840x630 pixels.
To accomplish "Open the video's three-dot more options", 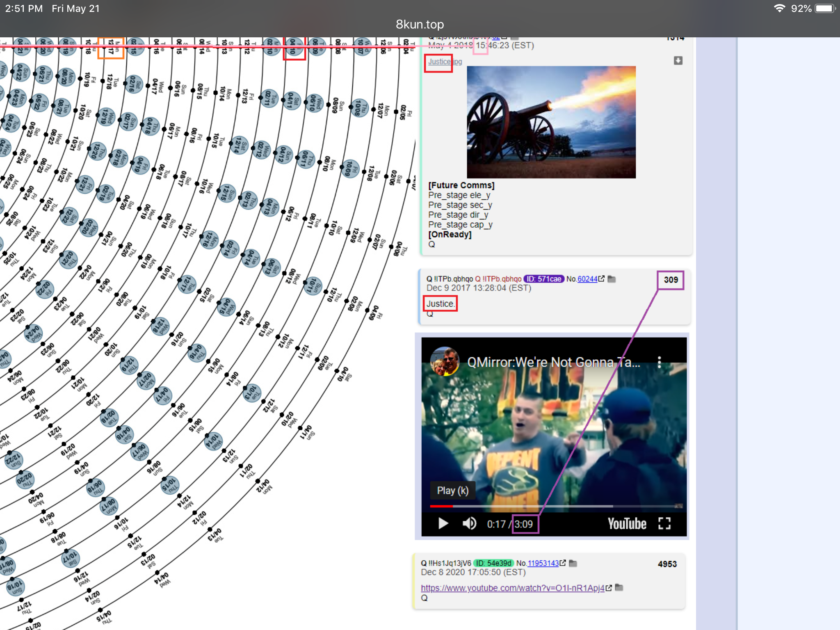I will [x=659, y=362].
